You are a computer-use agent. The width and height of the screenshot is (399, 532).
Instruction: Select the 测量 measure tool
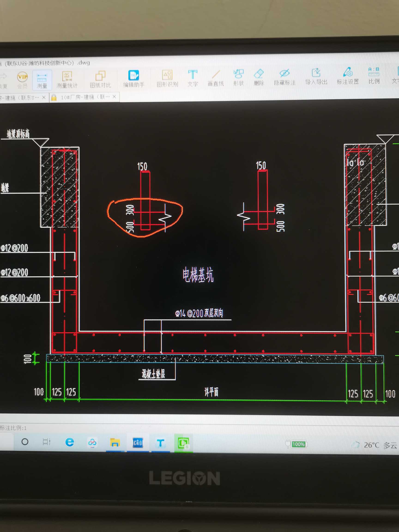[42, 80]
